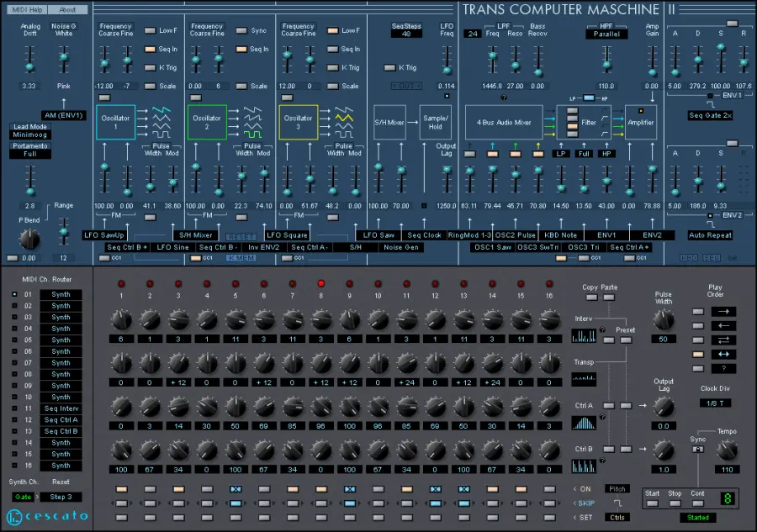This screenshot has height=532, width=757.
Task: Click the SeqSteps 48 value field
Action: [x=406, y=34]
